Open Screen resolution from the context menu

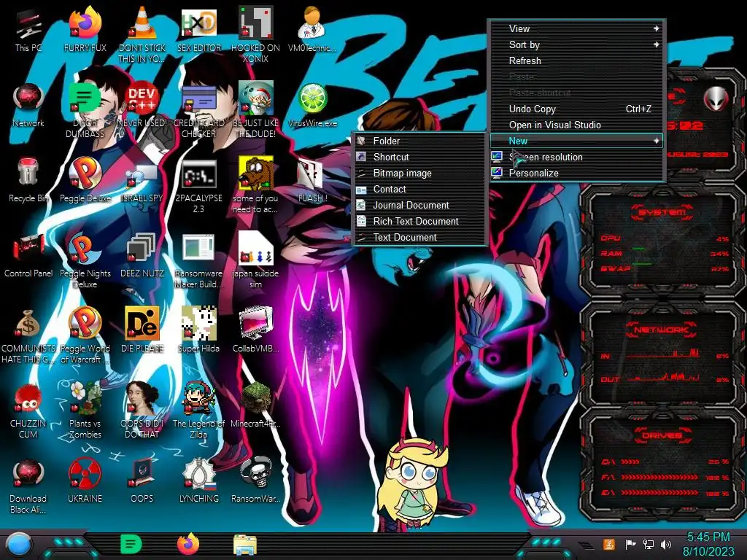coord(576,157)
